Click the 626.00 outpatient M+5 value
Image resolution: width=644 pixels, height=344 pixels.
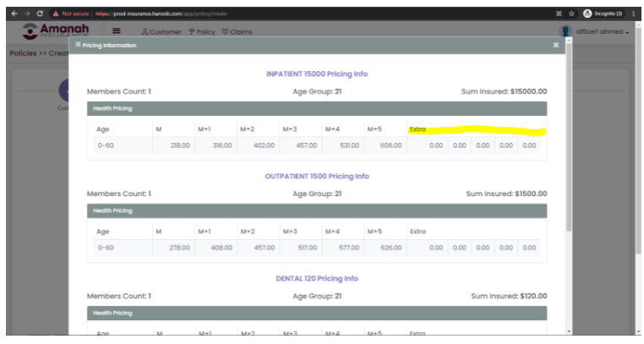391,248
